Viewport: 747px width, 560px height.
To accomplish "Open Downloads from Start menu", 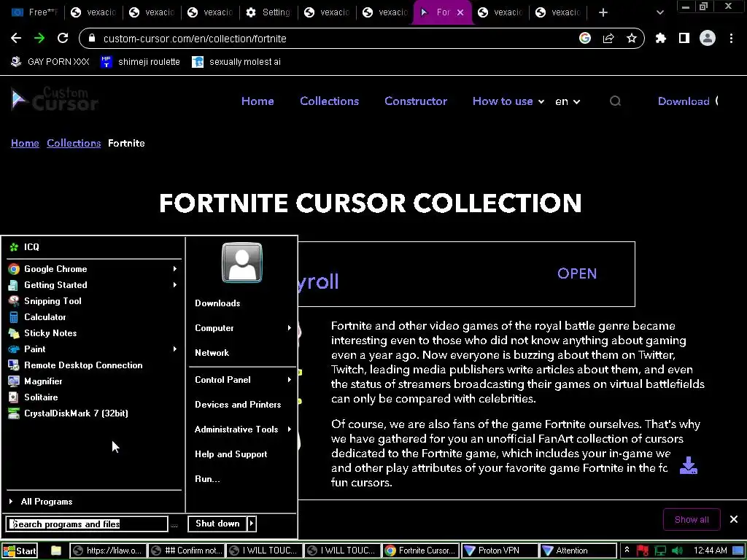I will click(217, 303).
